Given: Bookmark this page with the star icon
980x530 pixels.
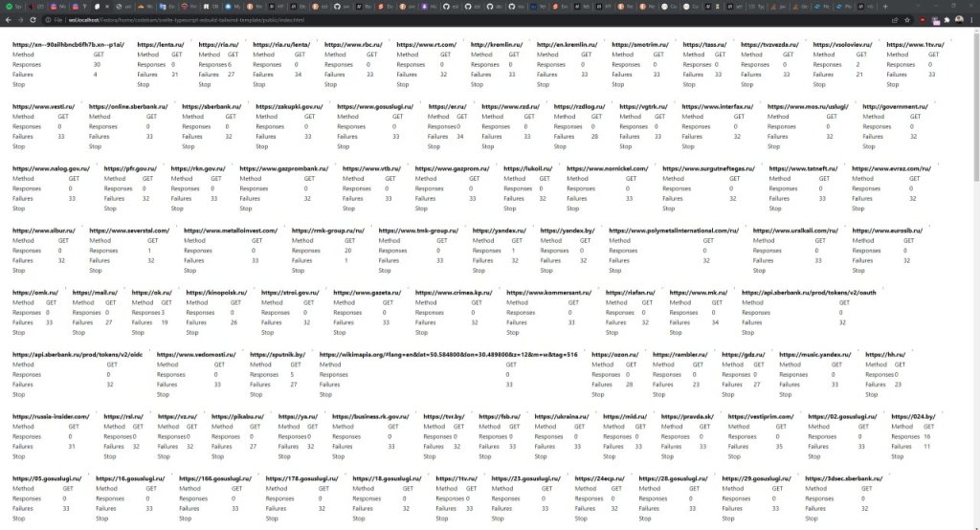Looking at the screenshot, I should click(x=906, y=19).
